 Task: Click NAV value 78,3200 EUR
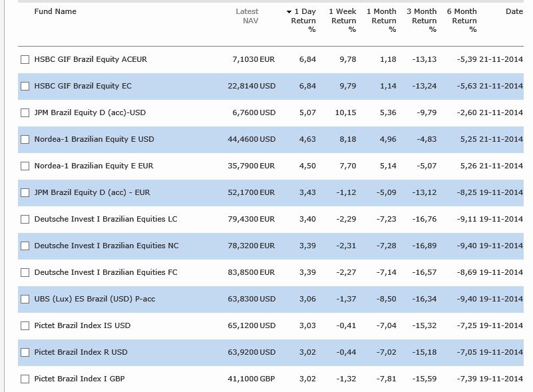click(x=252, y=246)
